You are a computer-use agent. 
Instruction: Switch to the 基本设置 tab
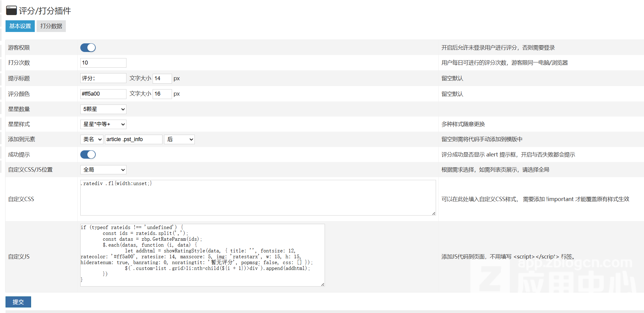coord(20,26)
